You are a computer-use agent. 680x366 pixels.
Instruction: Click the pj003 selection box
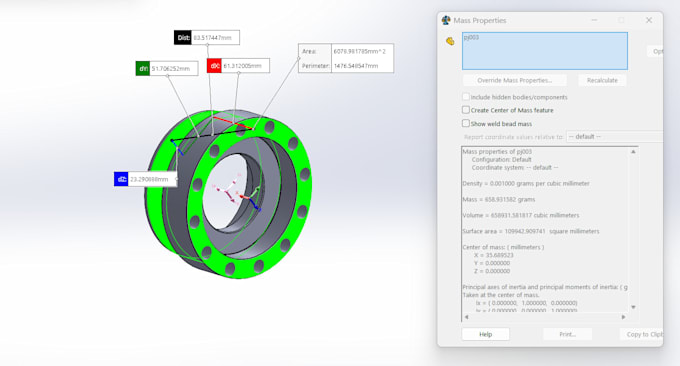click(545, 51)
